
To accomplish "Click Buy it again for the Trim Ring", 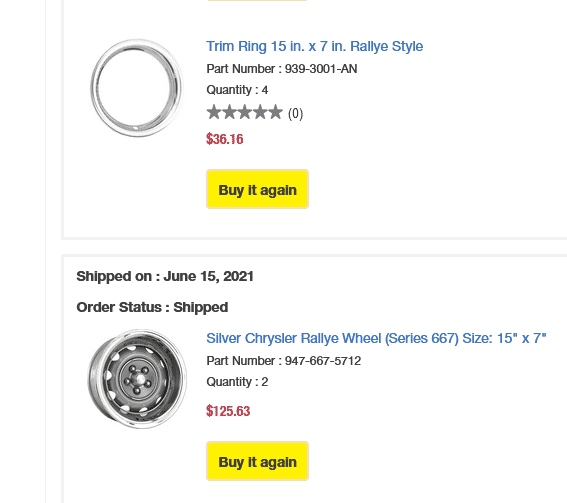I will tap(257, 189).
